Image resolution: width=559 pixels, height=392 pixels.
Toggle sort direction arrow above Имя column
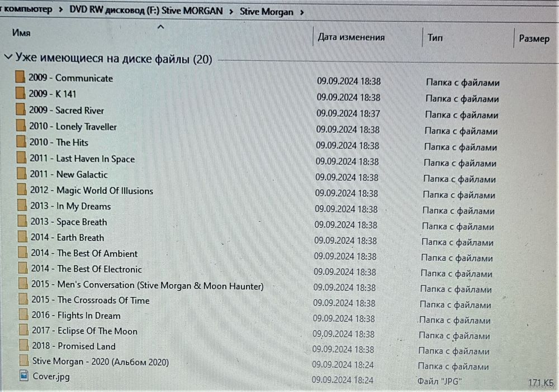click(x=161, y=27)
